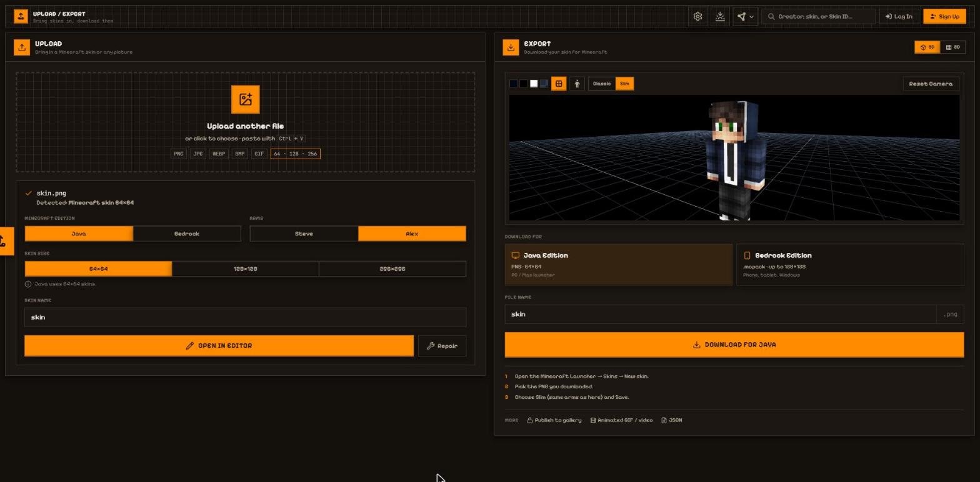Select the black background swatch

point(523,84)
